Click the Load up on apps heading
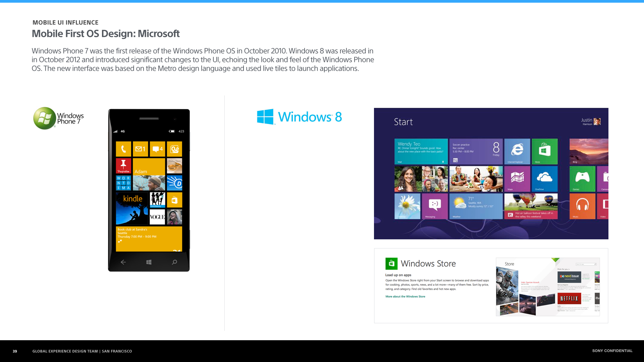This screenshot has height=362, width=644. [x=398, y=275]
